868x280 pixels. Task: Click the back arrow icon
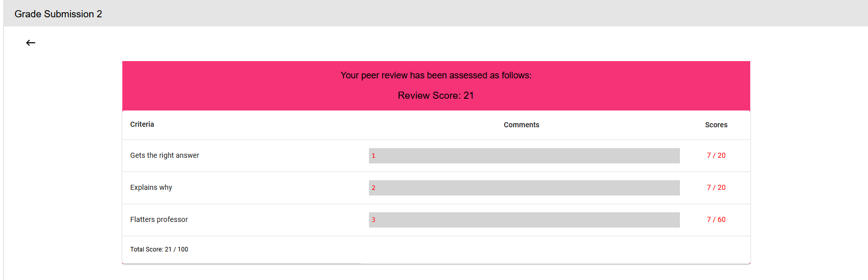click(x=31, y=43)
